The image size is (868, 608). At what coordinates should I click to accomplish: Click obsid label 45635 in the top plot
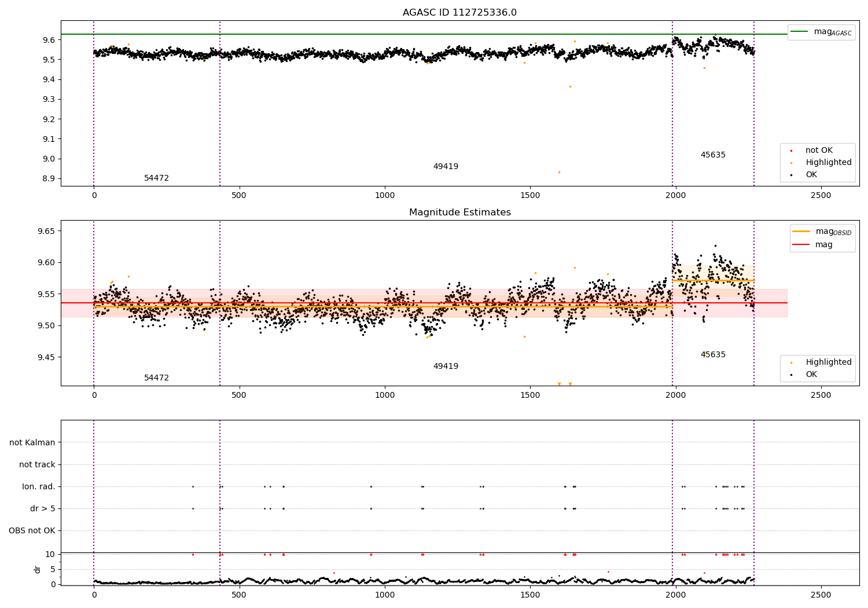(713, 155)
